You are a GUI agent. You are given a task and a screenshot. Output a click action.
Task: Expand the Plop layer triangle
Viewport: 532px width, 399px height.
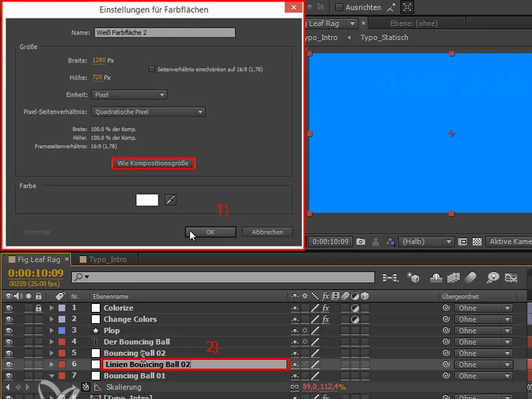51,331
